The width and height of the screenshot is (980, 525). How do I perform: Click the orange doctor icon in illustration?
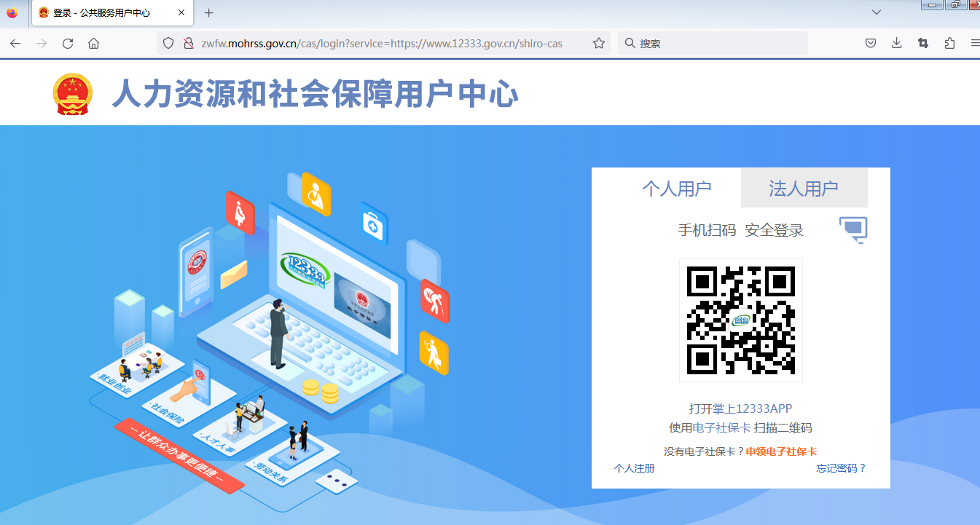click(x=316, y=194)
